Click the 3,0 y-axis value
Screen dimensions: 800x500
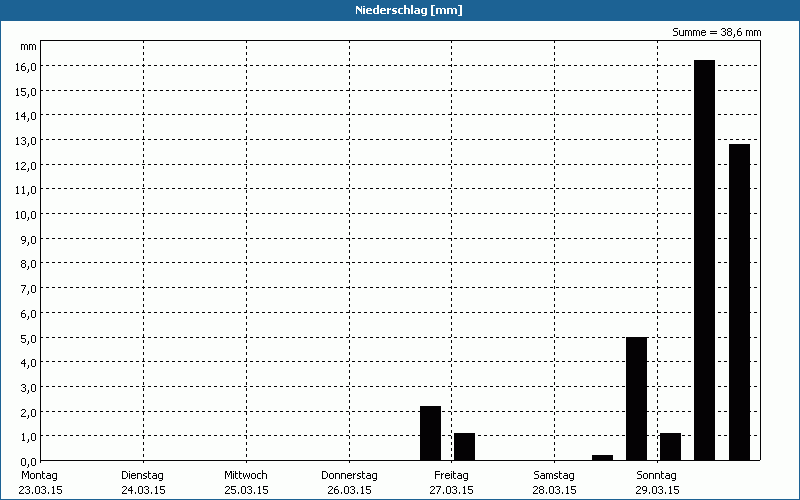click(x=29, y=388)
